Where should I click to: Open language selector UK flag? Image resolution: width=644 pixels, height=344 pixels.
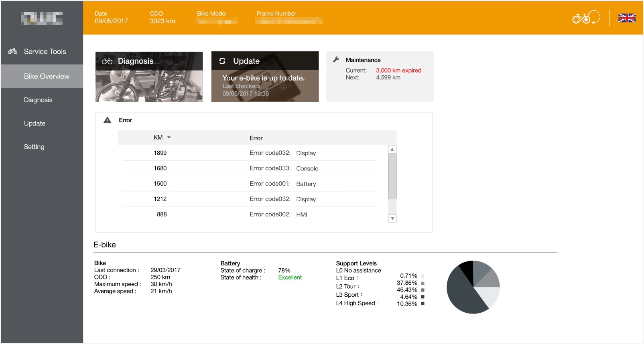(x=627, y=18)
